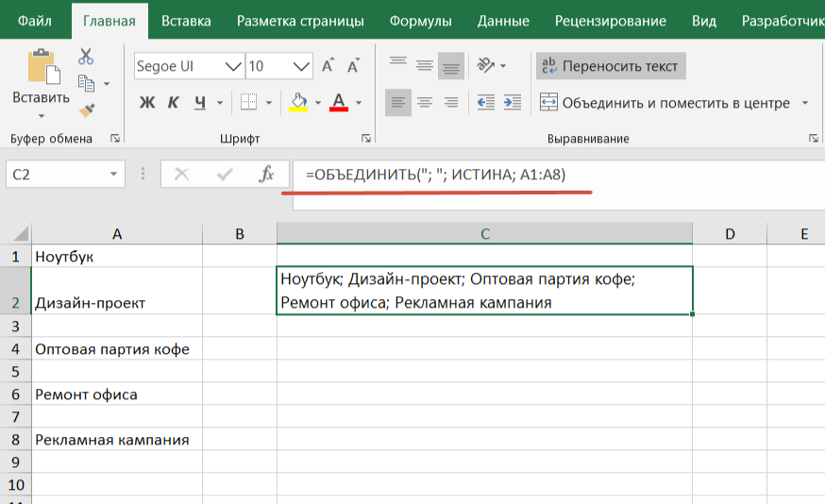This screenshot has width=825, height=504.
Task: Toggle left horizontal alignment
Action: coord(398,103)
